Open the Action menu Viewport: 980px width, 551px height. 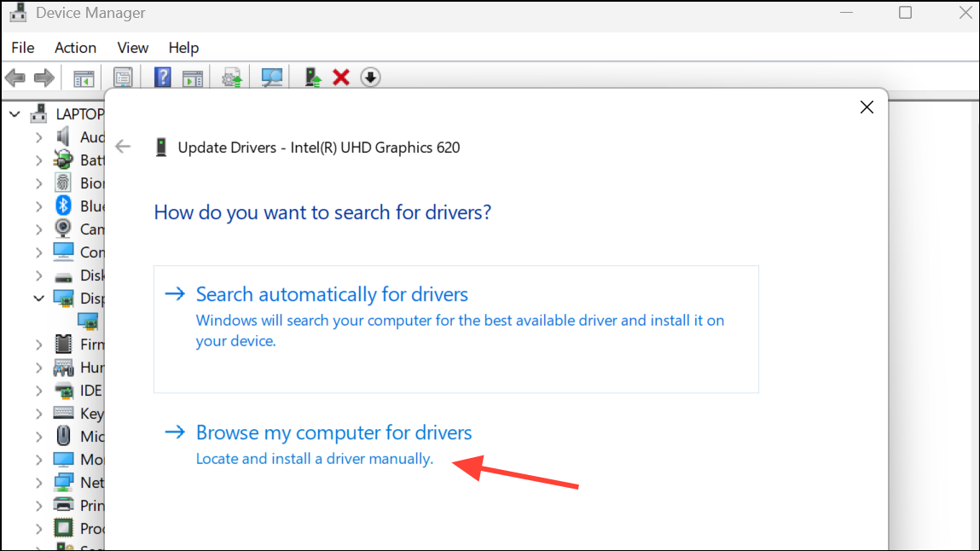click(75, 48)
